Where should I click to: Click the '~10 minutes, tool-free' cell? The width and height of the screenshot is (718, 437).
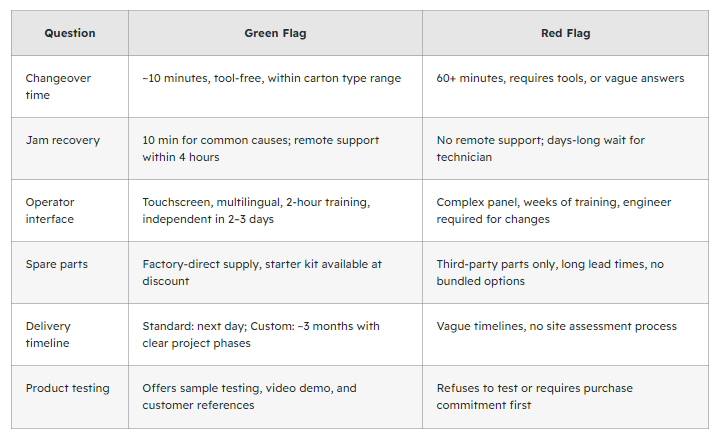tap(275, 87)
